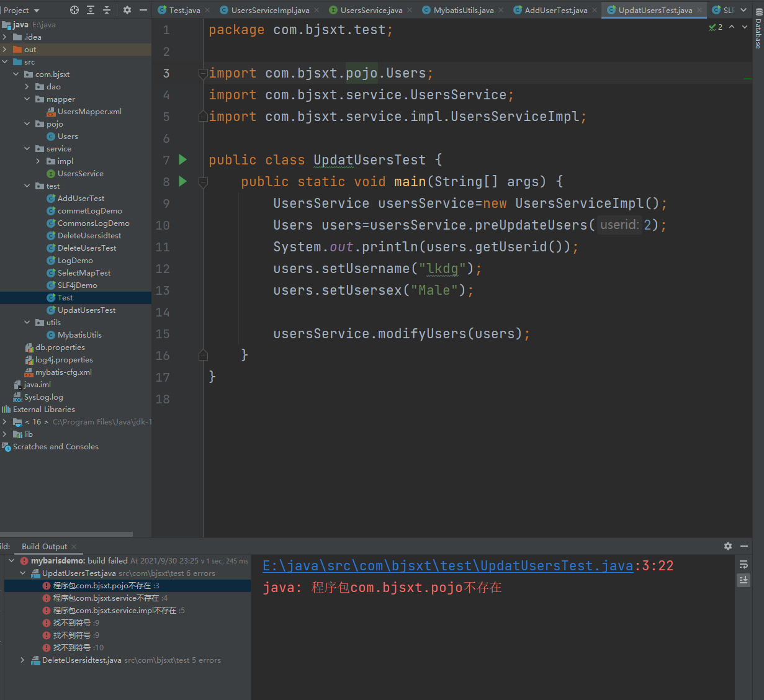Open Scratches and Consoles node
This screenshot has height=700, width=764.
coord(55,447)
